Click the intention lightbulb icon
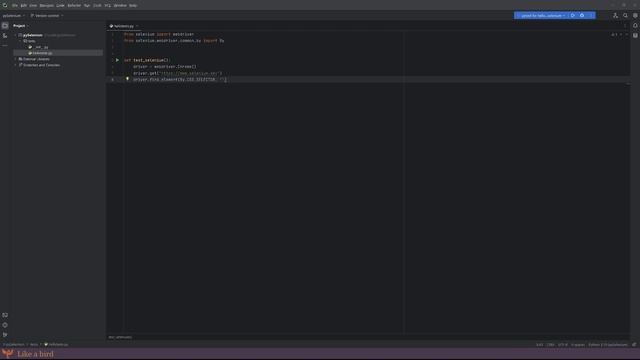This screenshot has height=360, width=640. coord(127,79)
